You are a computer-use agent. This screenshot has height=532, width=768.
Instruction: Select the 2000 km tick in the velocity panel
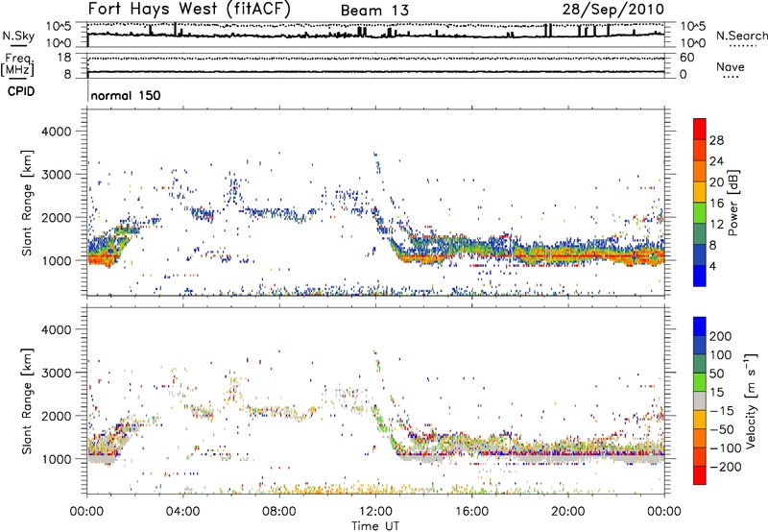coord(56,416)
